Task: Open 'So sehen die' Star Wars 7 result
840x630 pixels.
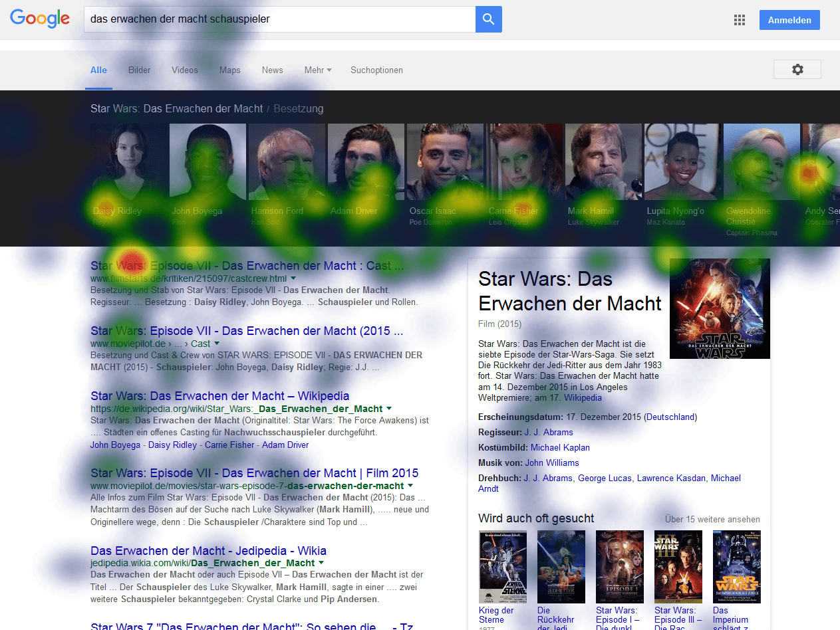Action: [x=252, y=625]
